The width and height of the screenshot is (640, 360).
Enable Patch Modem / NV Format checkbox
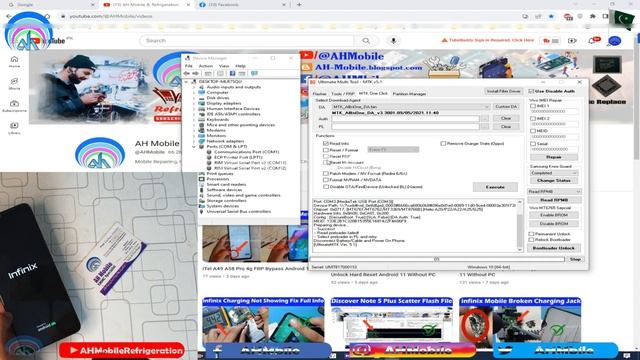tap(326, 173)
